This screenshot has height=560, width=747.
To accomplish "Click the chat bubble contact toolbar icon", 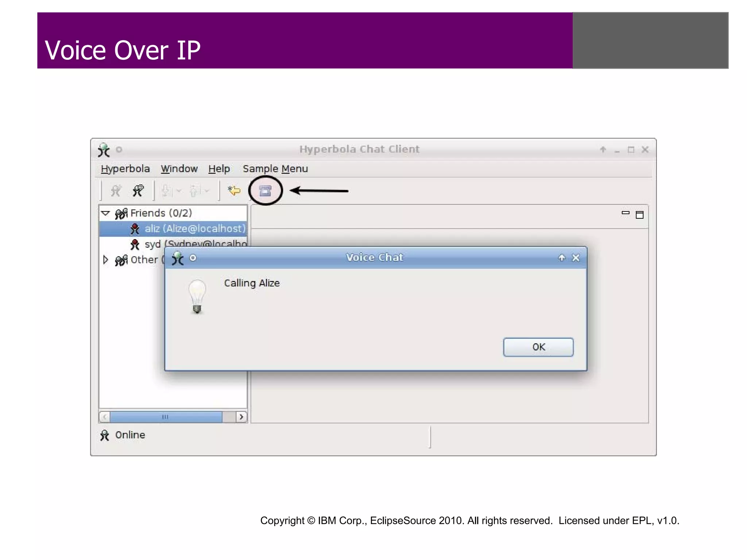I will coord(138,190).
